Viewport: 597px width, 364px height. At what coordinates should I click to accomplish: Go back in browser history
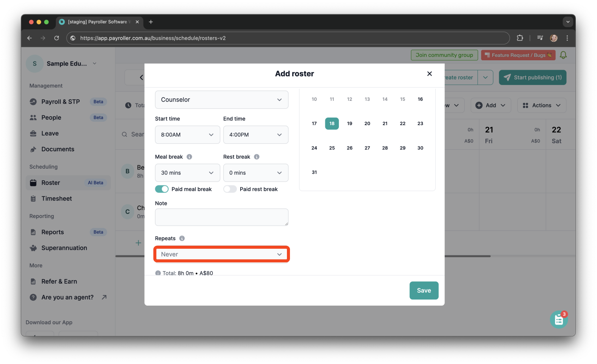tap(30, 38)
